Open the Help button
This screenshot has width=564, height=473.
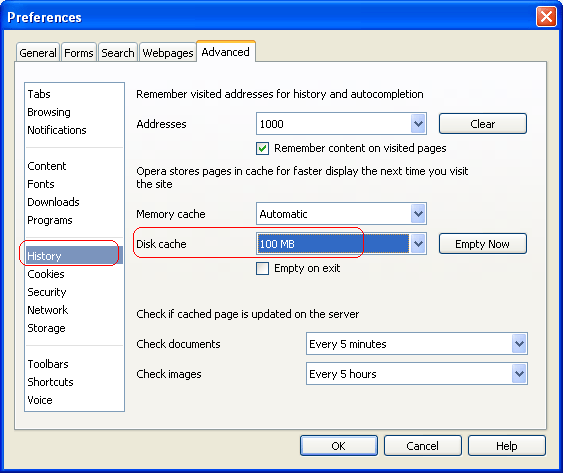(506, 446)
